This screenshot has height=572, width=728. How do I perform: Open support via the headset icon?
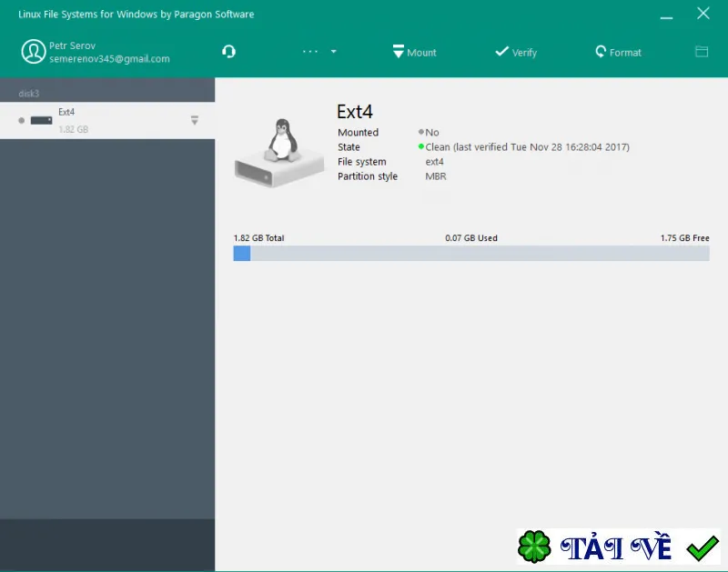(228, 51)
